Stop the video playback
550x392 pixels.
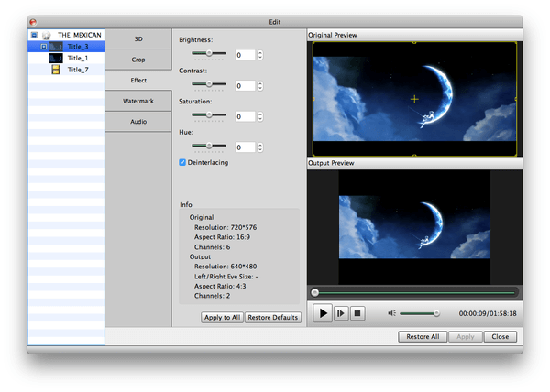coord(357,313)
